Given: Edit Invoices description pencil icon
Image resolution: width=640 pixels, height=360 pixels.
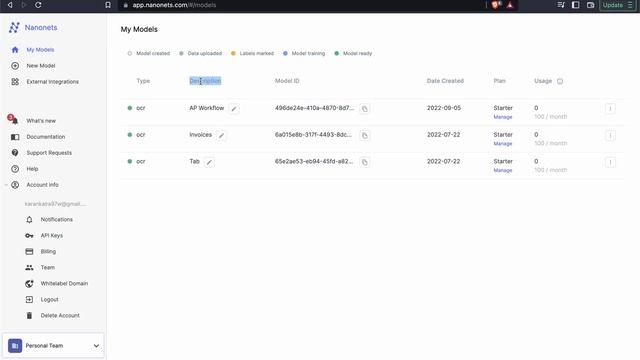Looking at the screenshot, I should coord(221,135).
